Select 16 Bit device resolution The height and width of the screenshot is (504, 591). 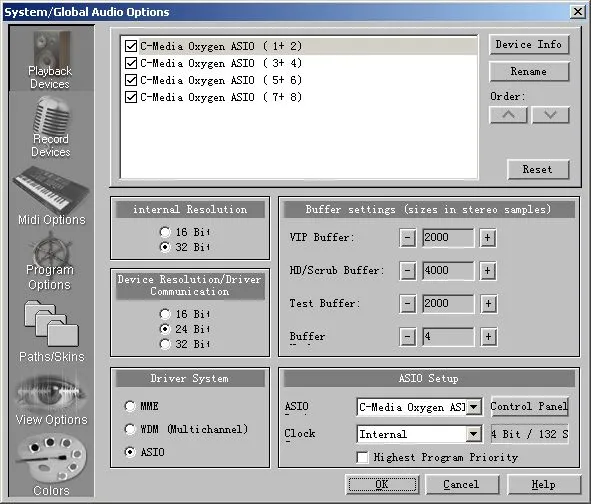pos(165,314)
